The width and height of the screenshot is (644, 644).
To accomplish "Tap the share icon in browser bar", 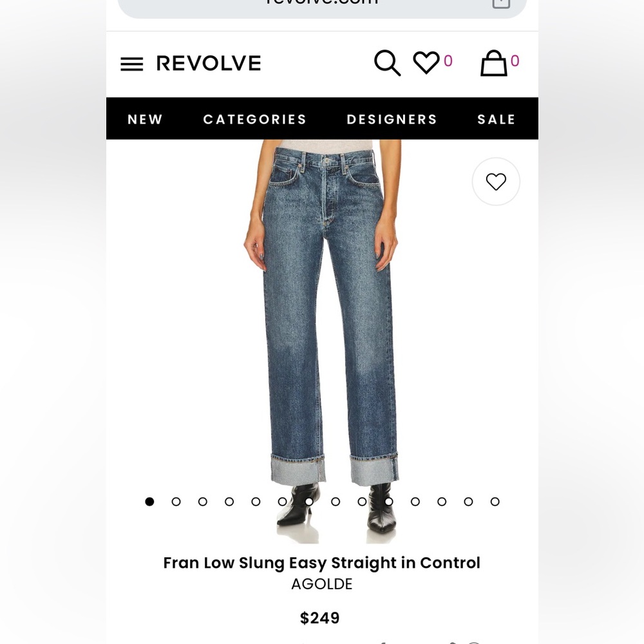I will pos(501,3).
